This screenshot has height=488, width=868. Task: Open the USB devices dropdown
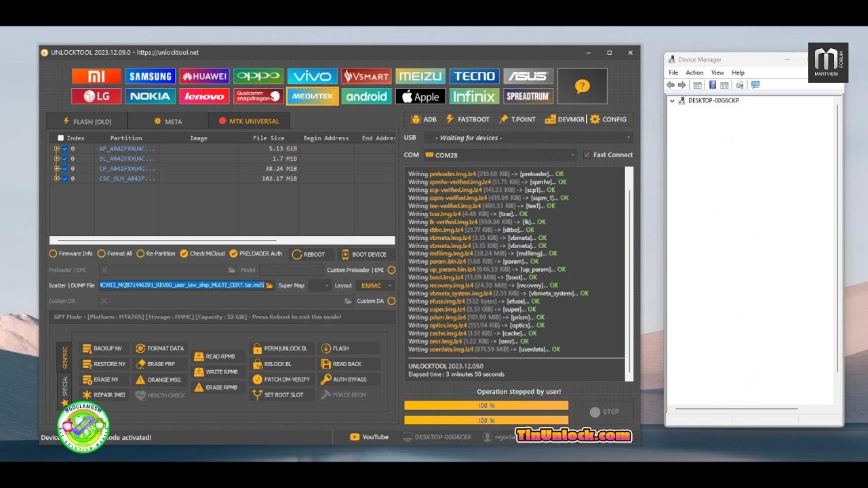(528, 138)
